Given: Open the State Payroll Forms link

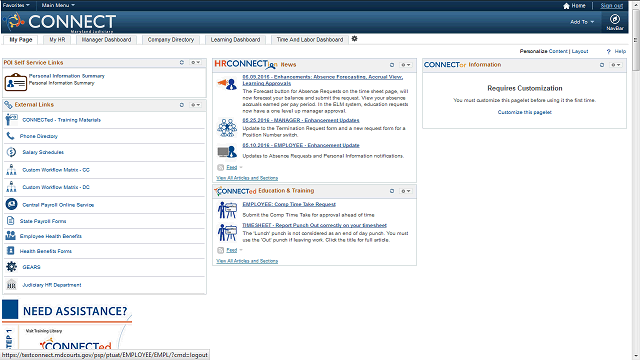Looking at the screenshot, I should point(43,221).
